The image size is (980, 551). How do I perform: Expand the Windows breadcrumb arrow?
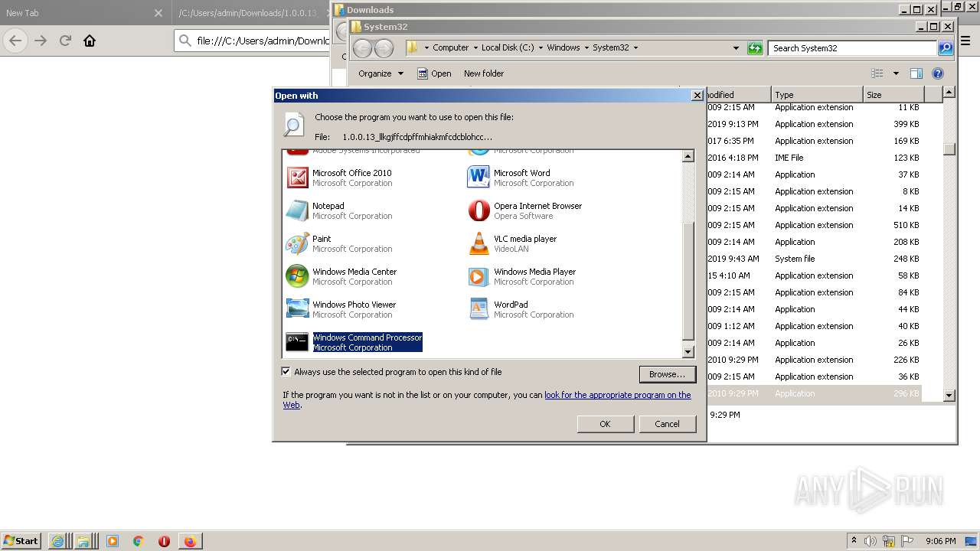click(586, 47)
